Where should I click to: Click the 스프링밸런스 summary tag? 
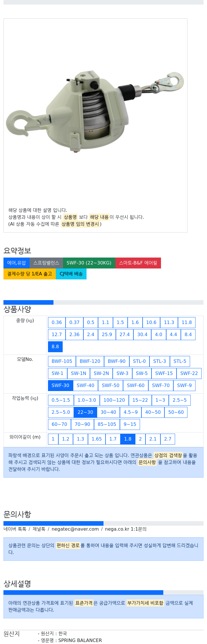click(46, 263)
